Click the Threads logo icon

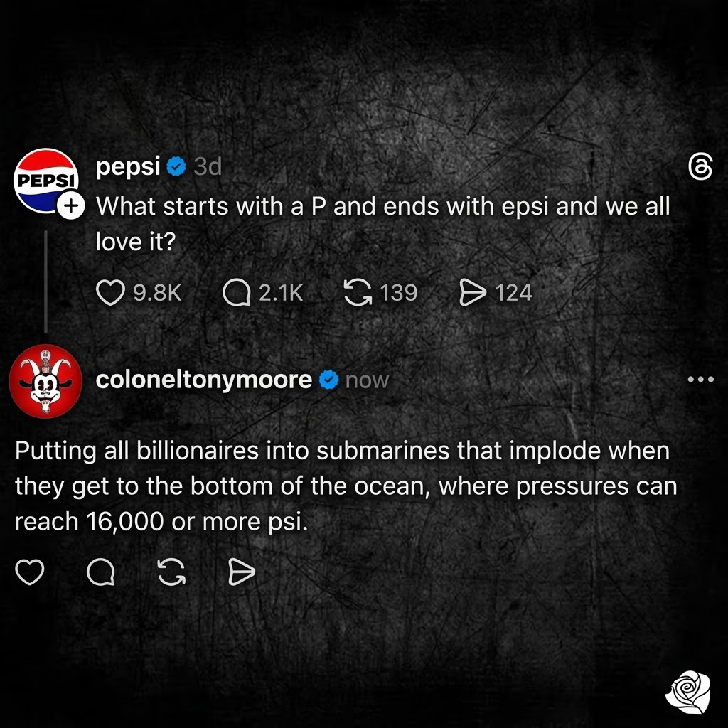700,168
